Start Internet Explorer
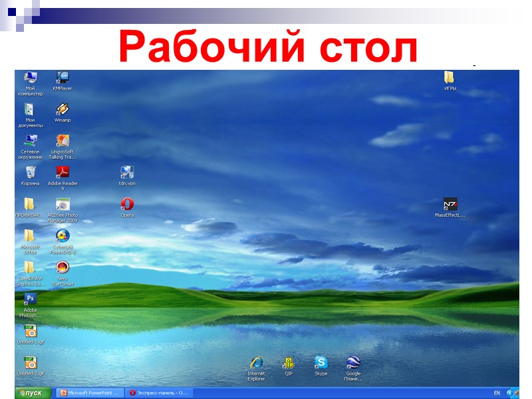The height and width of the screenshot is (399, 532). 255,364
